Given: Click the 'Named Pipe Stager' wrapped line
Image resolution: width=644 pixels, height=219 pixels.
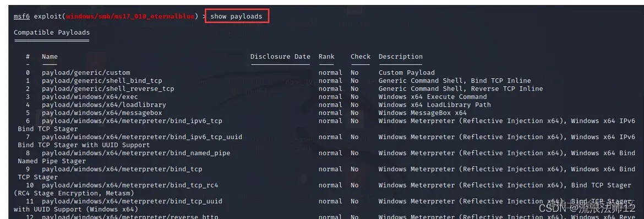Looking at the screenshot, I should [52, 161].
